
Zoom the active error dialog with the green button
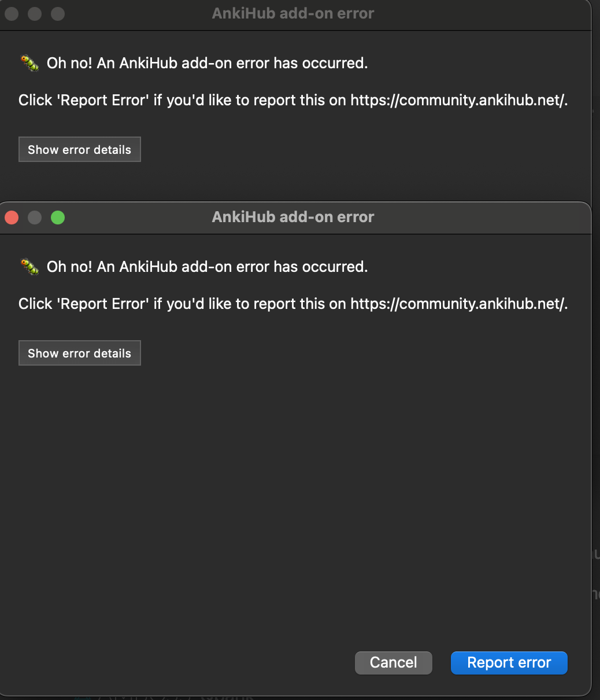58,218
